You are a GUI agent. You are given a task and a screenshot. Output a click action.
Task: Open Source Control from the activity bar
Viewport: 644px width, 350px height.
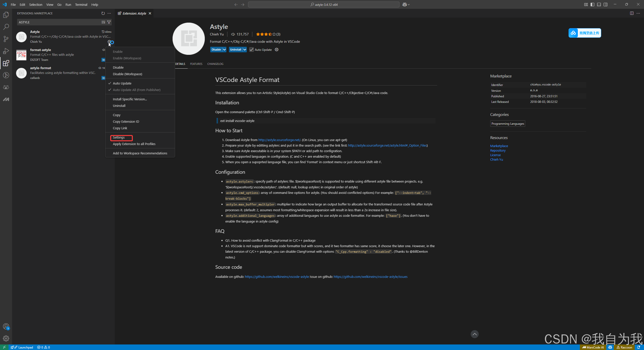coord(6,39)
